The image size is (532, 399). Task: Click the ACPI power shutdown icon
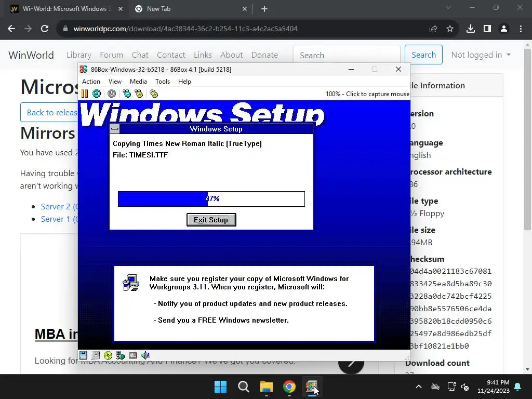tap(112, 94)
